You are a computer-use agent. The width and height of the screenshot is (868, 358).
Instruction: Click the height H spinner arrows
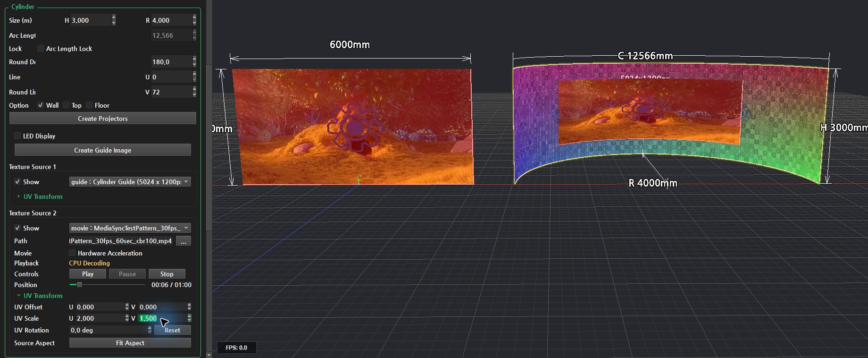pos(114,20)
